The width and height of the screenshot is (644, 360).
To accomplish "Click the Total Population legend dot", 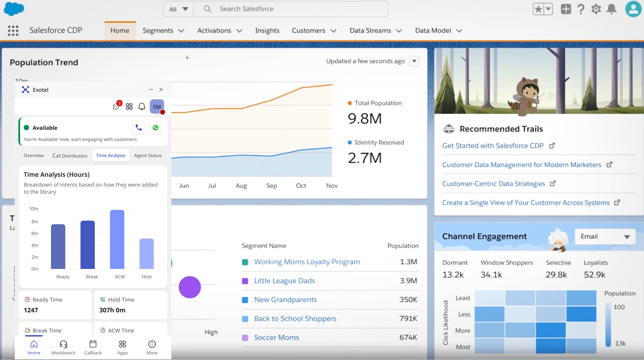I will click(350, 103).
